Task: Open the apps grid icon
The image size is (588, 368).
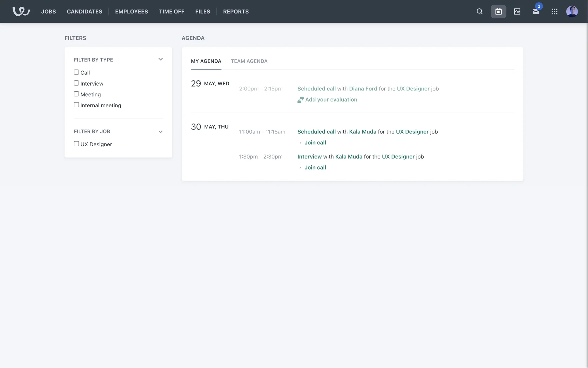Action: (554, 11)
